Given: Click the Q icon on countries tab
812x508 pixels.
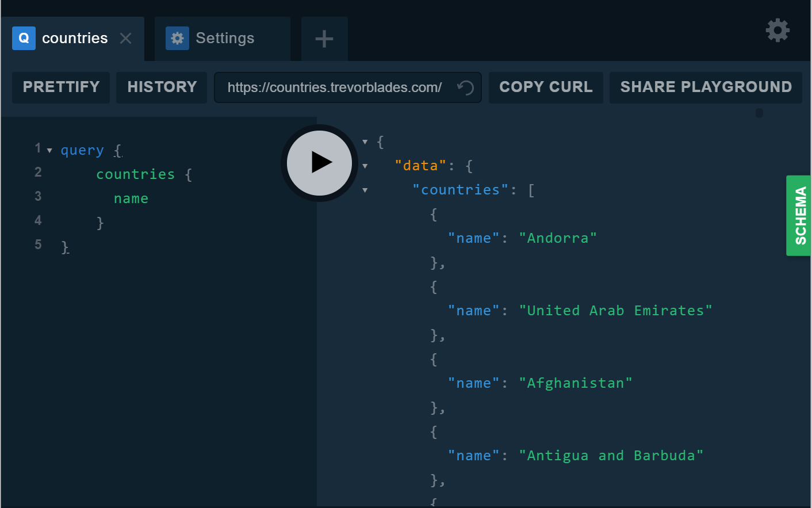Looking at the screenshot, I should [x=24, y=38].
